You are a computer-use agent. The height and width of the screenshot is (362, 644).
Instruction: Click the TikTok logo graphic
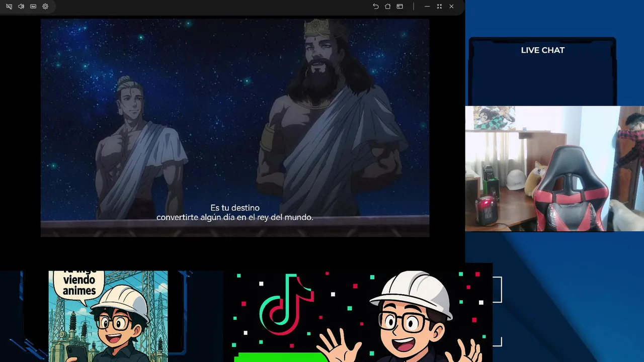(x=286, y=305)
